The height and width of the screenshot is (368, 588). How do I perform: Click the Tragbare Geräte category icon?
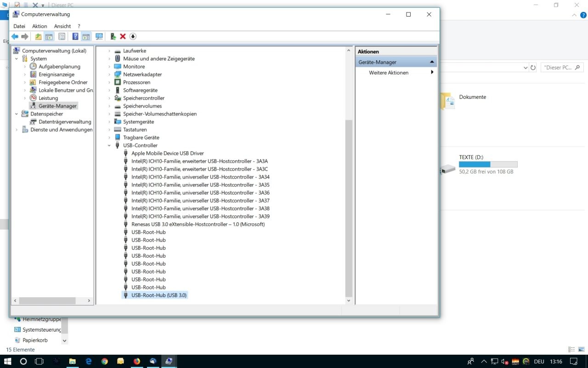[118, 138]
